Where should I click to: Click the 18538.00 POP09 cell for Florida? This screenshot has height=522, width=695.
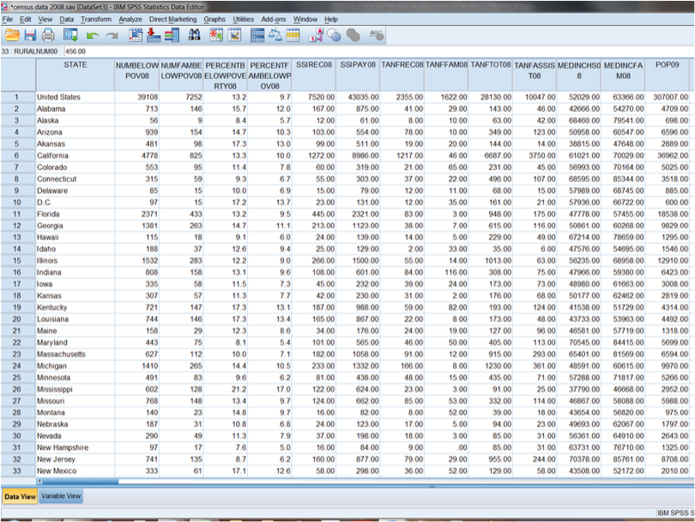667,214
